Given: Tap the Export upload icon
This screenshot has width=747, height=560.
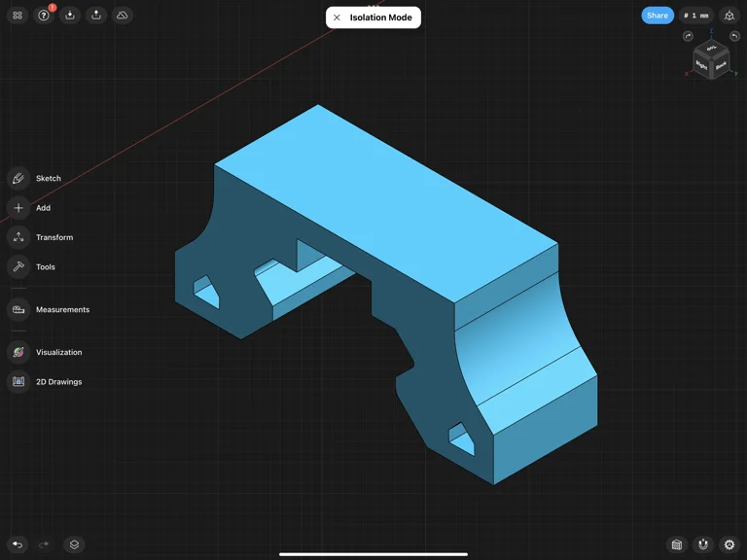Looking at the screenshot, I should [x=96, y=16].
